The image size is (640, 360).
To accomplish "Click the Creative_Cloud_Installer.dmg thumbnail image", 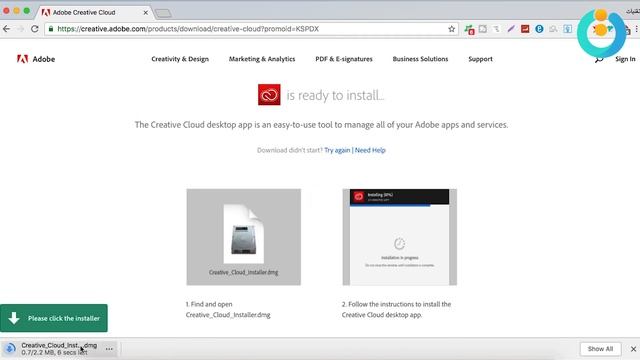I will [x=244, y=237].
